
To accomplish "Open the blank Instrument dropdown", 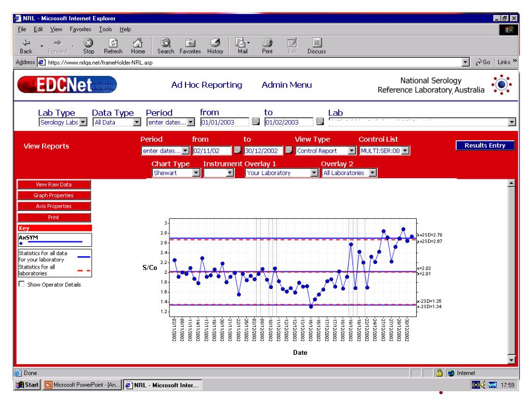I will [230, 172].
